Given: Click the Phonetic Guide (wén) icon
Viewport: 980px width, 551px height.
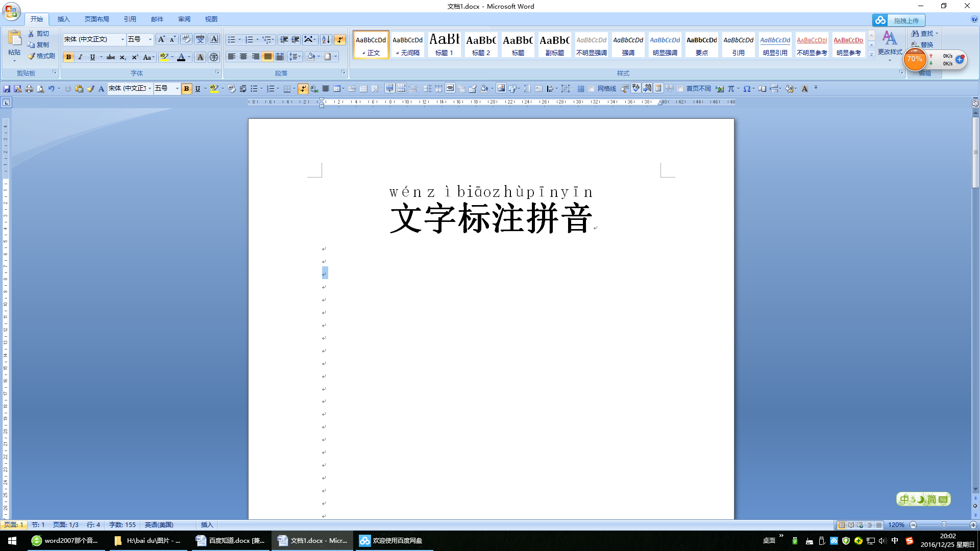Looking at the screenshot, I should pos(200,39).
